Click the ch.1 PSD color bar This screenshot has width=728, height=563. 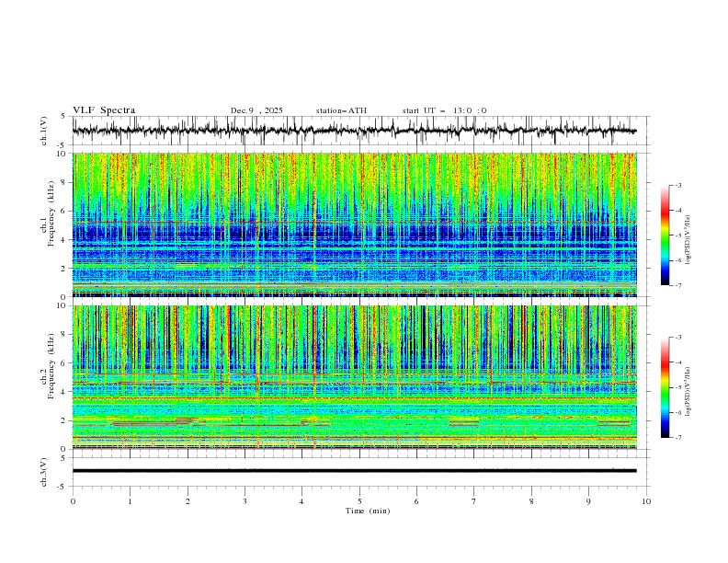665,235
